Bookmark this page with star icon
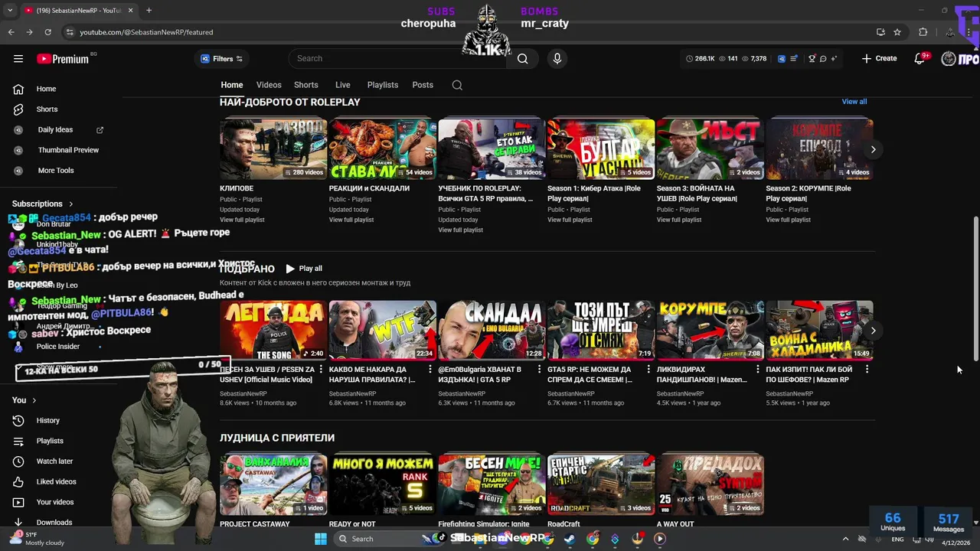The width and height of the screenshot is (980, 551). 897,32
